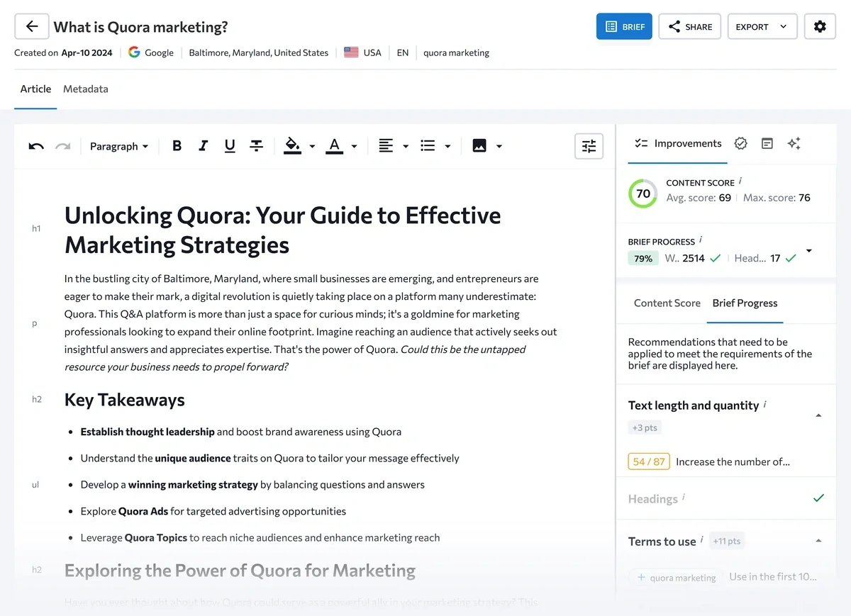This screenshot has height=616, width=851.
Task: Select the Brief Progress tab
Action: point(745,303)
